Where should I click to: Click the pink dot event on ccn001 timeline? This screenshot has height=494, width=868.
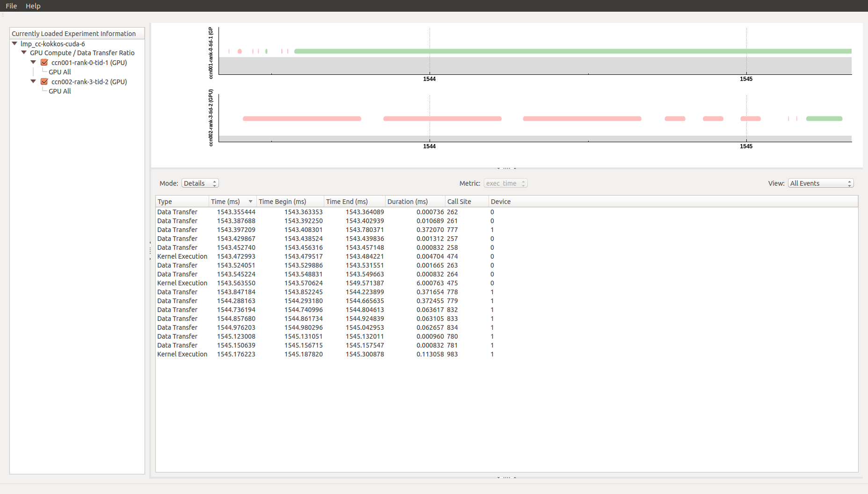(240, 51)
